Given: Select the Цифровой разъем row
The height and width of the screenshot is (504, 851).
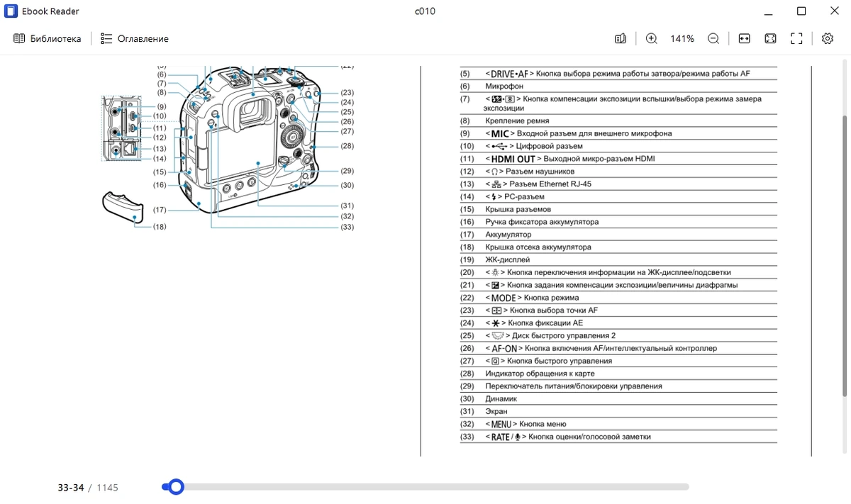Looking at the screenshot, I should coord(618,146).
